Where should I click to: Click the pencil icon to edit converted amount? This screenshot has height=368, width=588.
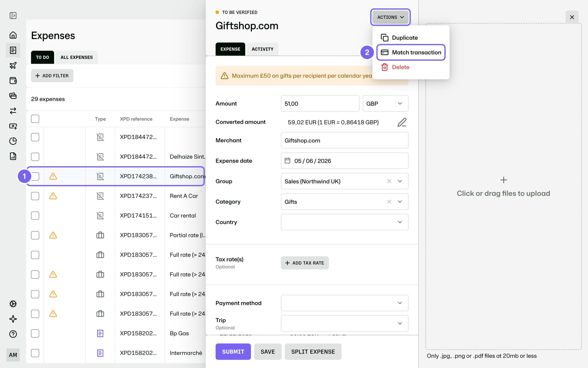coord(402,122)
